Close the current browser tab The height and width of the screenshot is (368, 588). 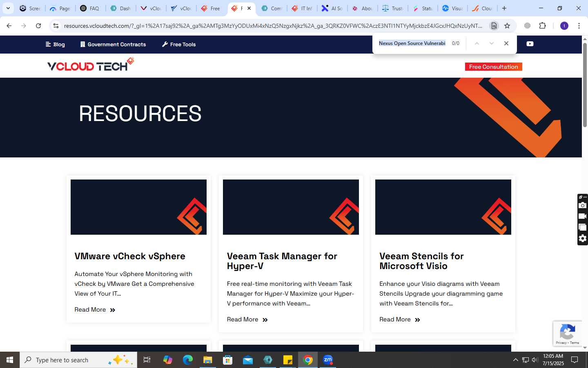(249, 8)
